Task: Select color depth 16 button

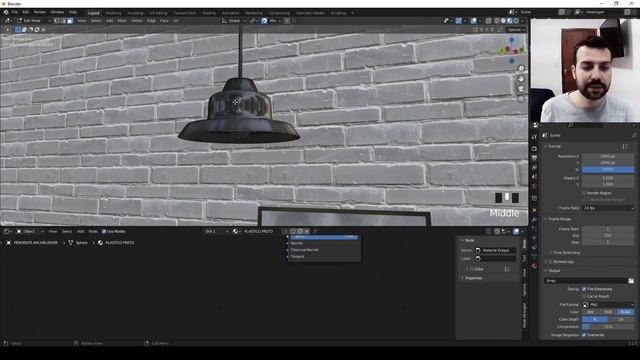Action: 621,319
